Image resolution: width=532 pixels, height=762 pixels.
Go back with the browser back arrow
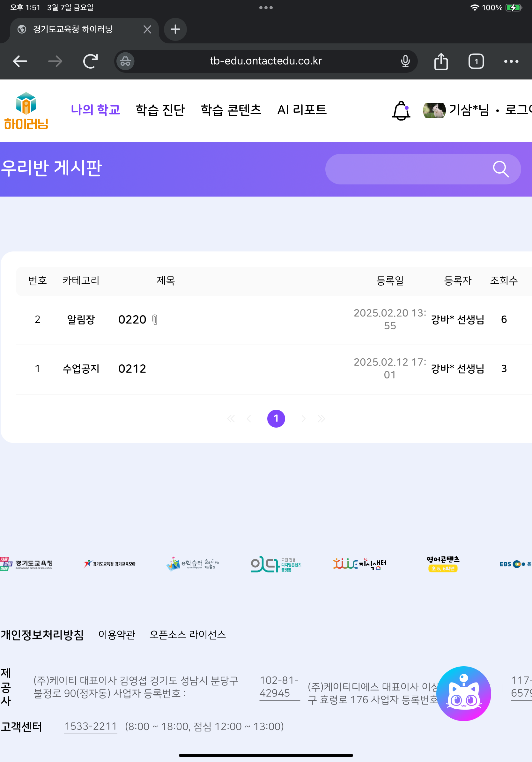click(20, 61)
